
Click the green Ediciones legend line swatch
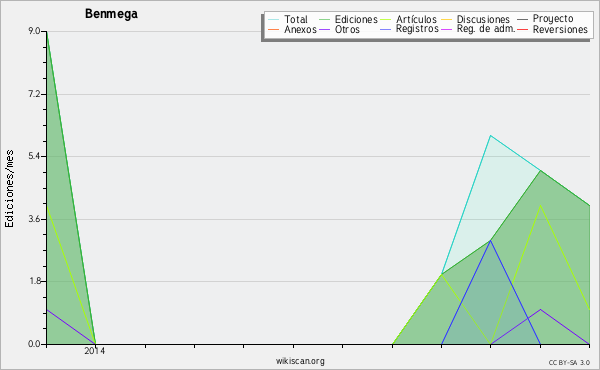tap(324, 19)
